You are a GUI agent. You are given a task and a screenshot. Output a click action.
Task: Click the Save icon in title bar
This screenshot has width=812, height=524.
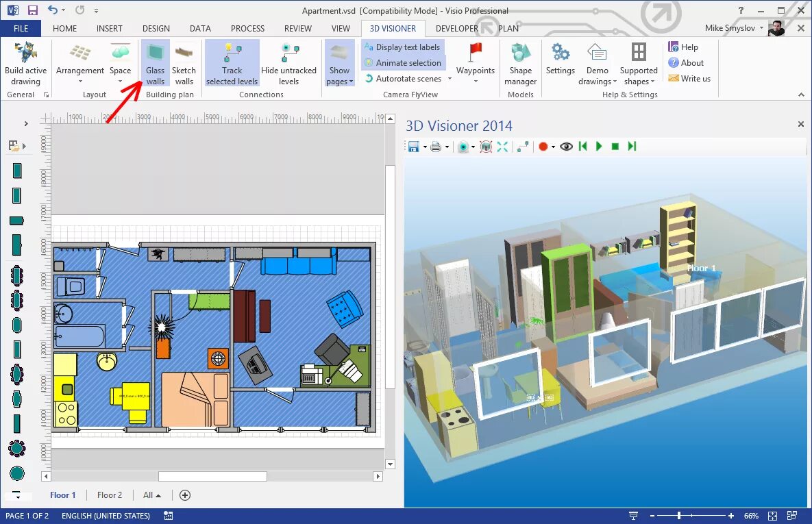33,10
